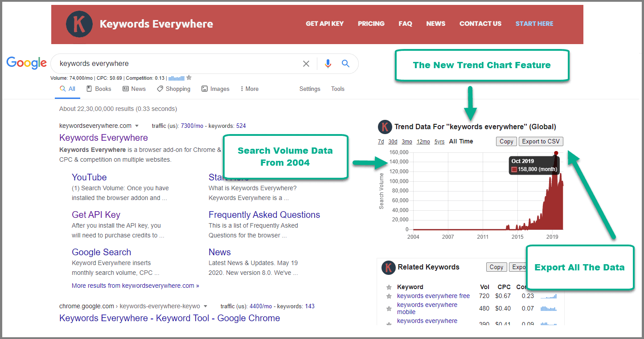
Task: Click the 524 keywords count link
Action: [241, 126]
